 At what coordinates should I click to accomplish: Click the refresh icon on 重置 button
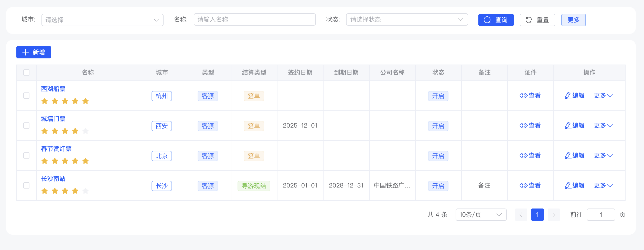pos(529,20)
